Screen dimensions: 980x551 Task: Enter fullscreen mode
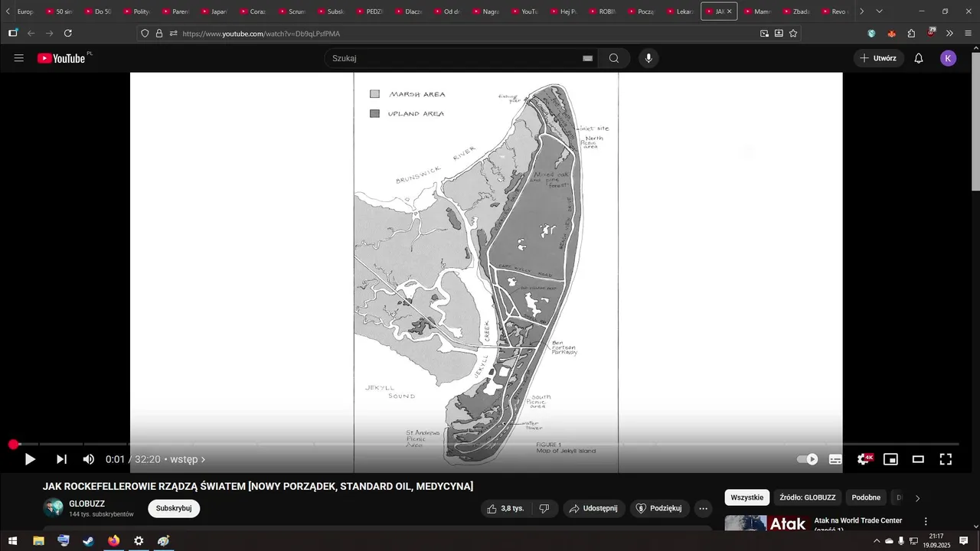946,459
